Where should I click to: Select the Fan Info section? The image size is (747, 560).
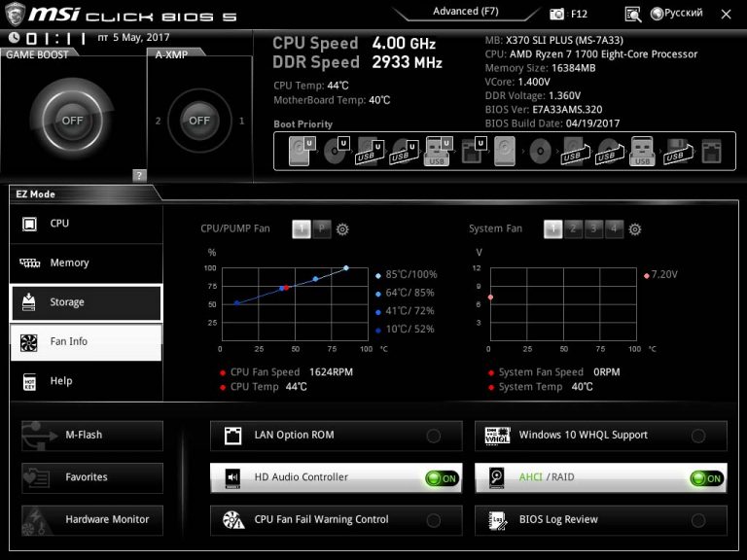pyautogui.click(x=87, y=342)
